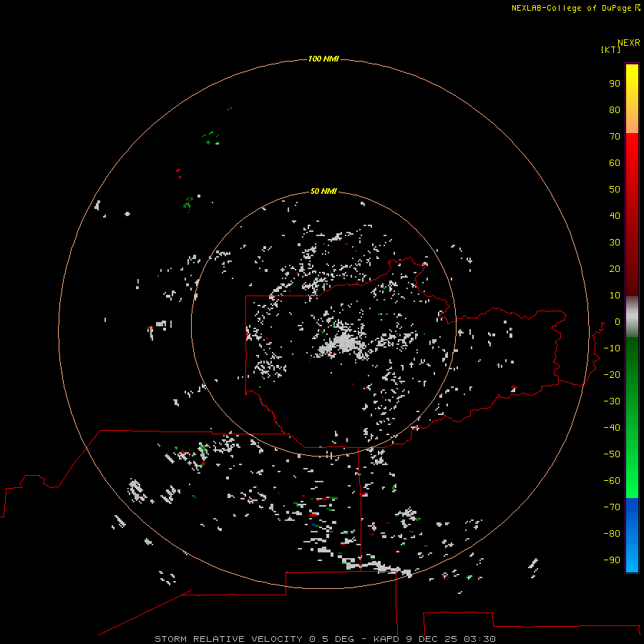Click the -50 value on velocity scale
The height and width of the screenshot is (644, 644).
pos(612,454)
